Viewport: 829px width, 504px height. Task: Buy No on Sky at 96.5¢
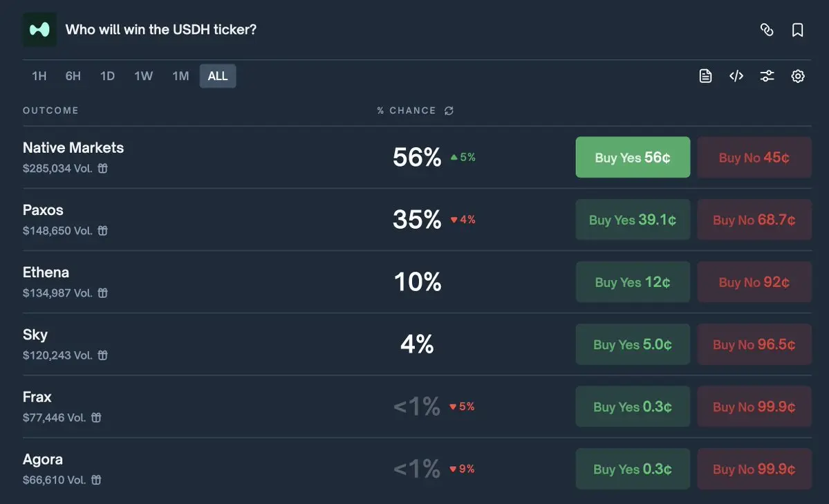tap(754, 344)
